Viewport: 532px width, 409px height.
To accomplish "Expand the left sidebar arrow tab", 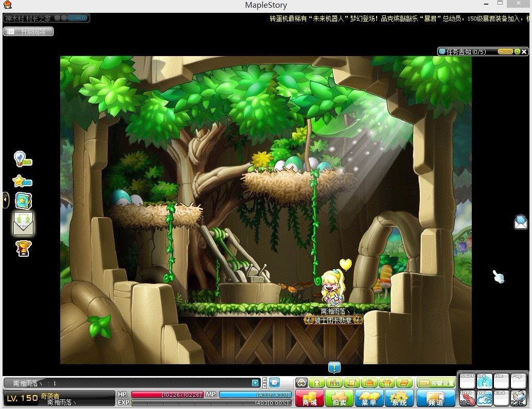I will (x=6, y=200).
